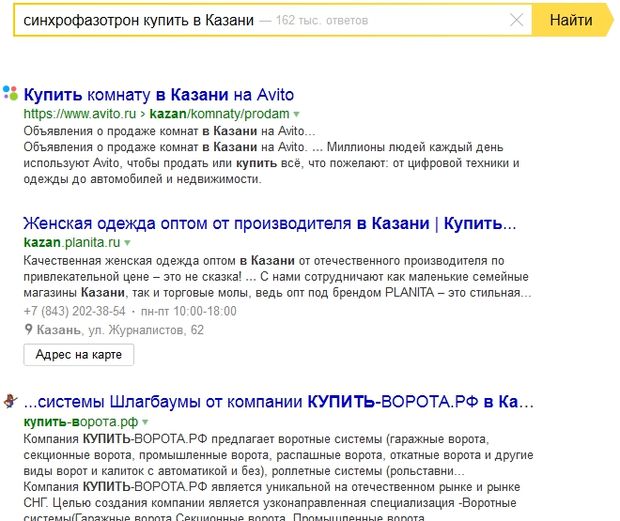Open the системы Шлагбаумы от компании КУПИТЬ-ВОРОТА.РФ link
The width and height of the screenshot is (620, 521).
tap(278, 402)
